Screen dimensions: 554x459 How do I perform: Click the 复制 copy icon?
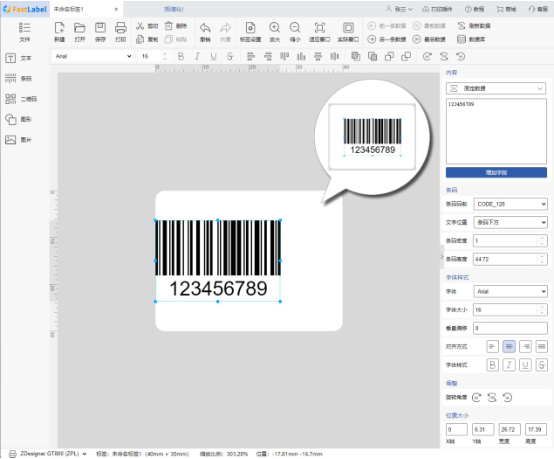(140, 39)
